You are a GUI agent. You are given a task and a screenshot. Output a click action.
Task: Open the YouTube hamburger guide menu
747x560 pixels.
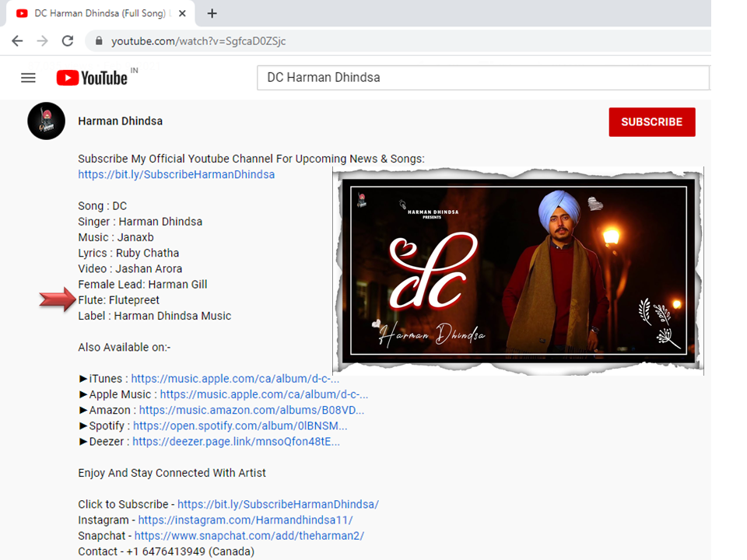coord(28,78)
